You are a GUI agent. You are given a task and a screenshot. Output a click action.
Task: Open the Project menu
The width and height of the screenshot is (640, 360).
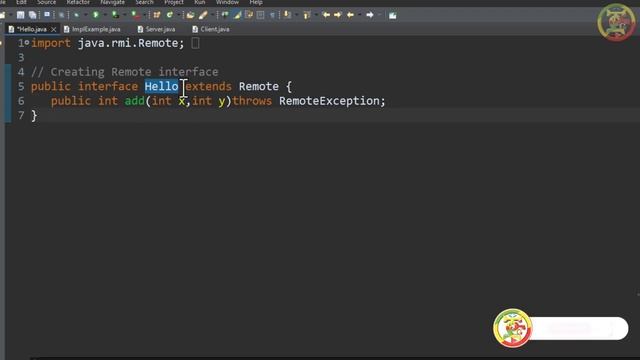[174, 2]
